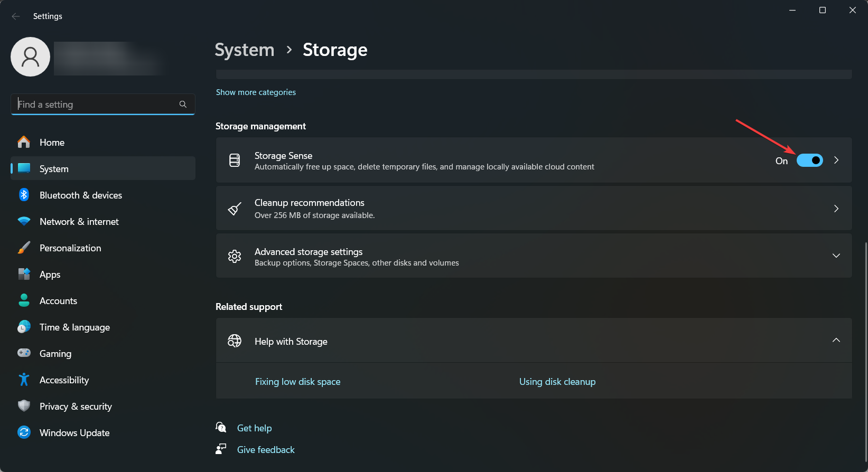Click the Storage Sense title text

point(283,155)
